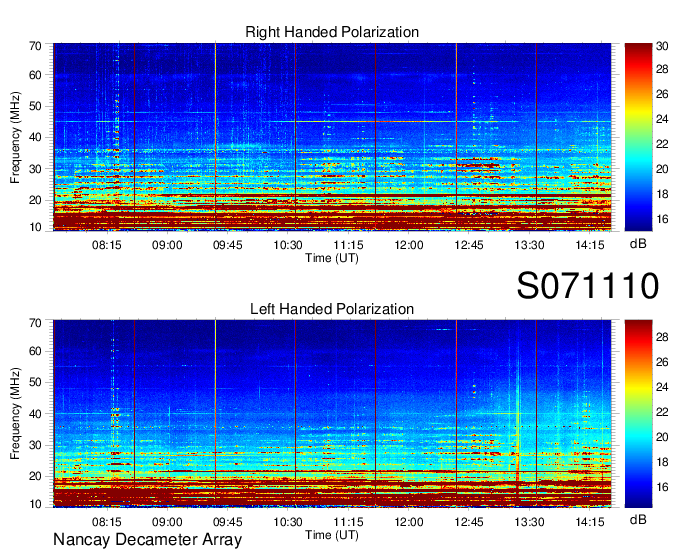Click 'Time (UT)' label under bottom plot
This screenshot has width=680, height=552.
click(x=332, y=535)
